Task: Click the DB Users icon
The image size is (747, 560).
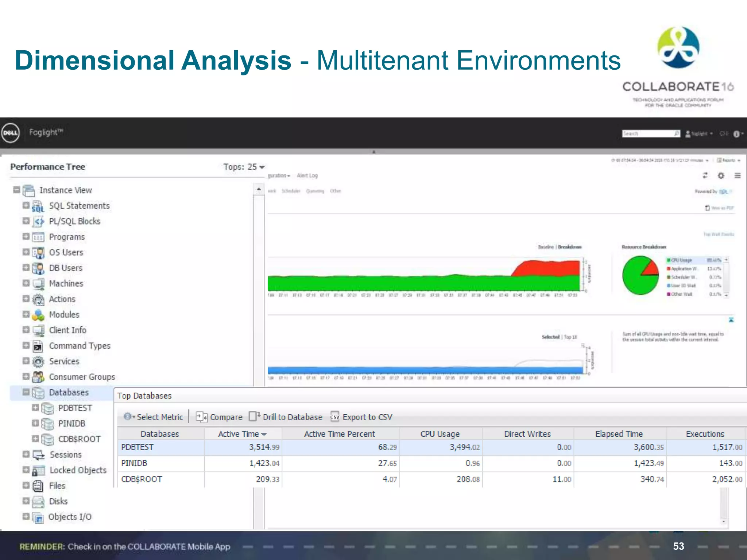Action: [38, 268]
